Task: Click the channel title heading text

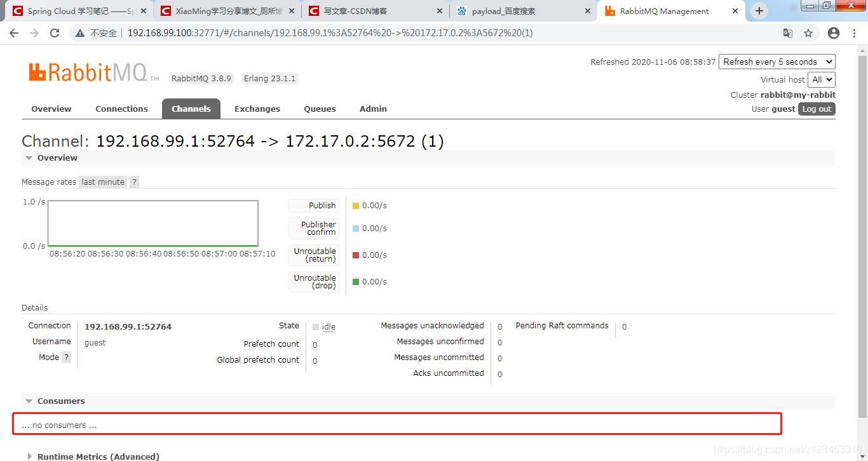Action: coord(233,141)
